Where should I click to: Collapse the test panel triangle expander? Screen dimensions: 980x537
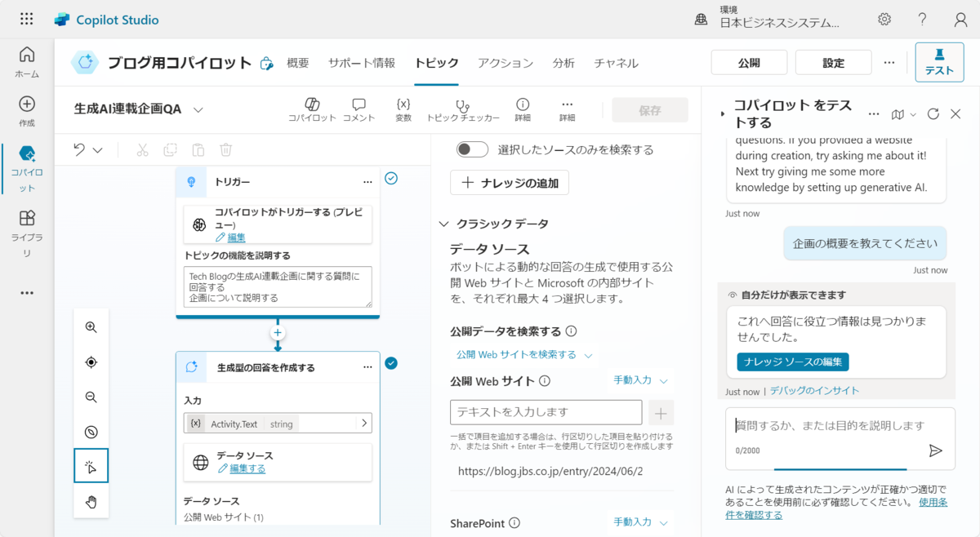click(722, 114)
